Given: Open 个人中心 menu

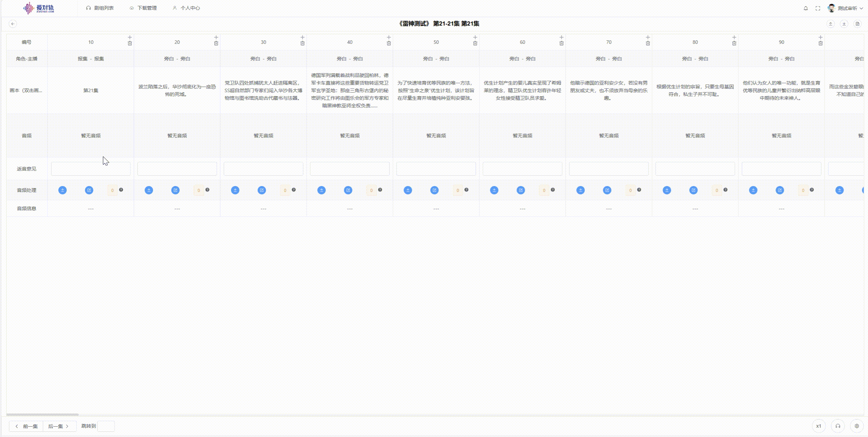Looking at the screenshot, I should [186, 8].
